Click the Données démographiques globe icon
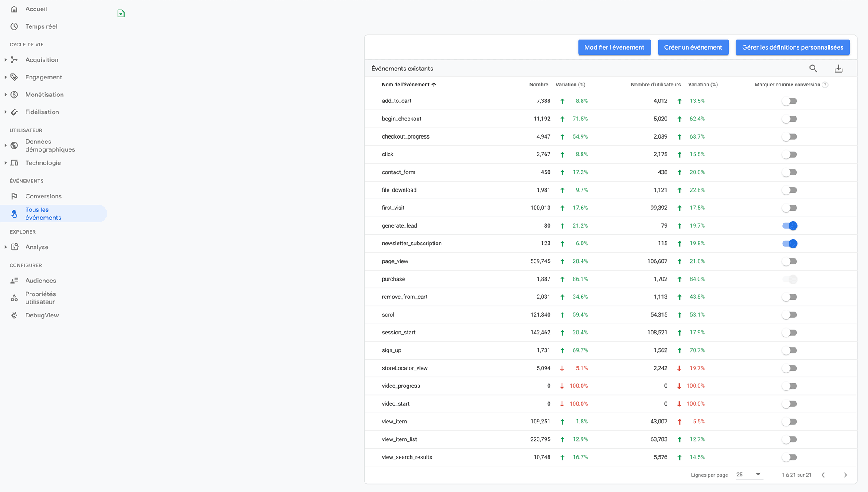 pos(14,145)
